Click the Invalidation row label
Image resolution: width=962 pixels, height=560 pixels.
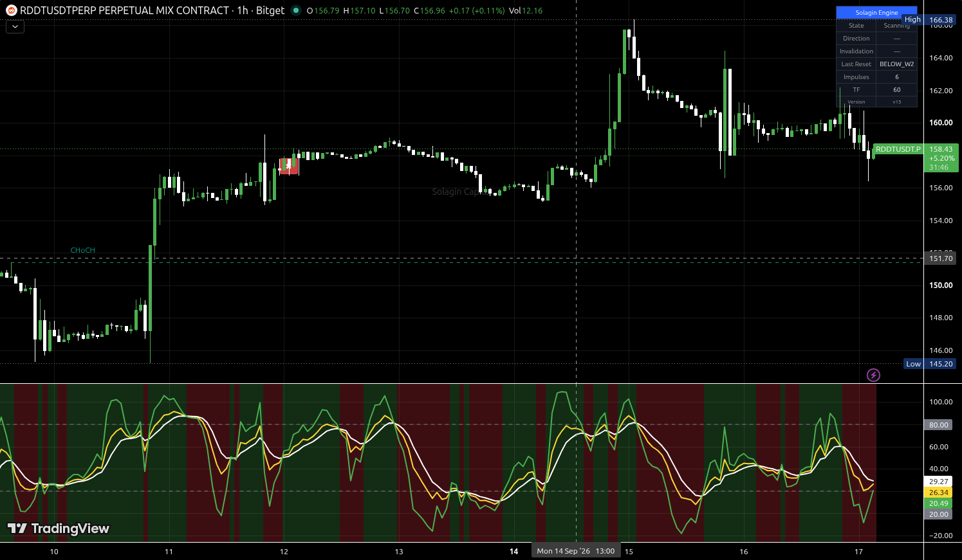856,51
